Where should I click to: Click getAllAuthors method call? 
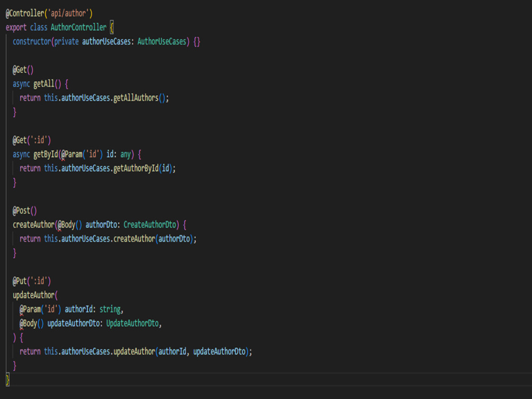tap(136, 98)
